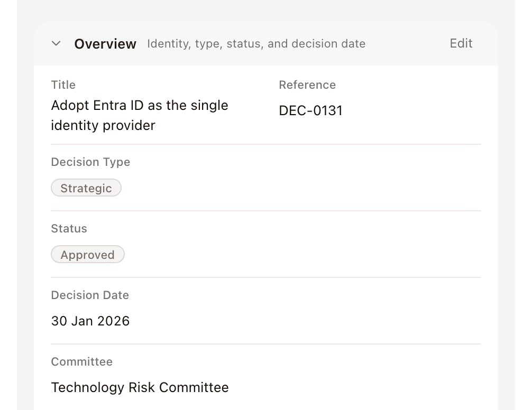Select the Overview section heading

[105, 44]
